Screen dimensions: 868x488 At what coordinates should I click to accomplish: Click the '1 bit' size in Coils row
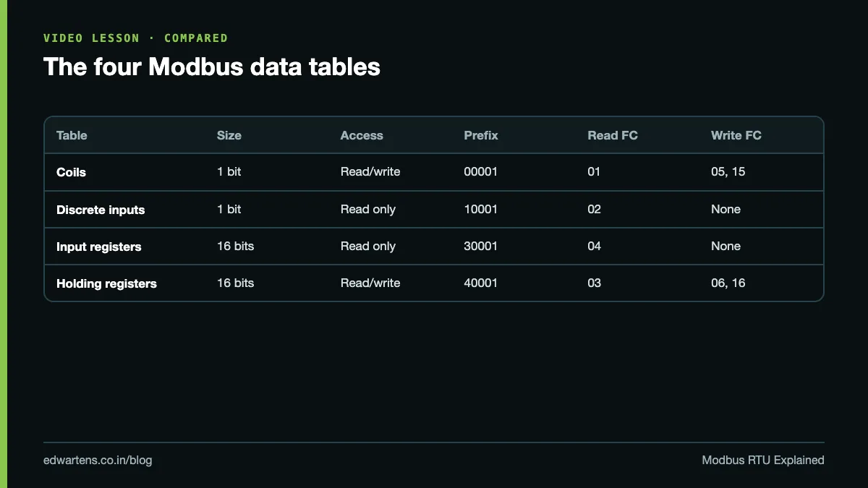(229, 172)
